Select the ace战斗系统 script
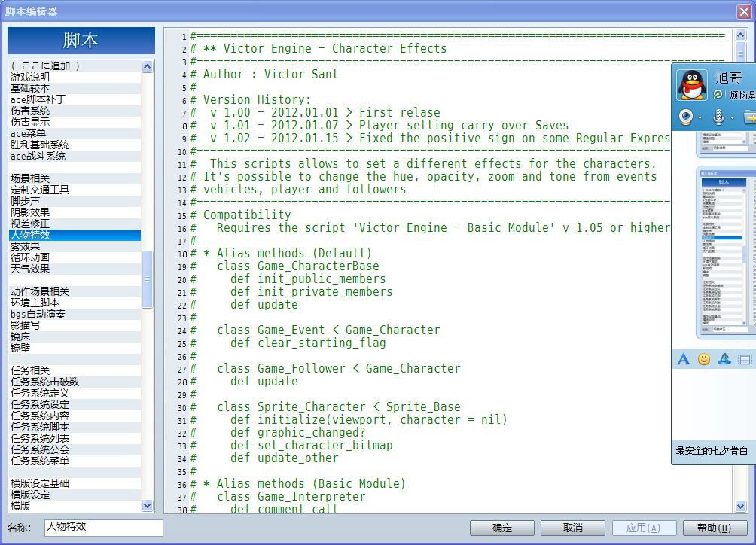Viewport: 756px width, 545px height. click(75, 156)
